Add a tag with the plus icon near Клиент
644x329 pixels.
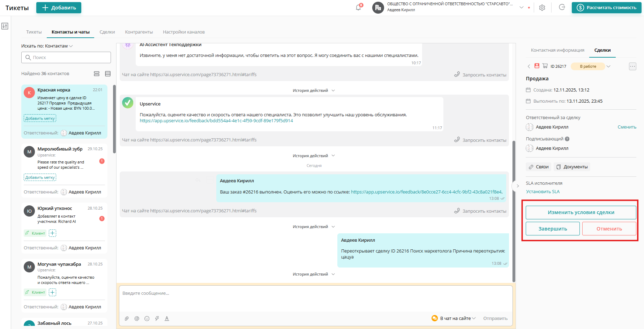[52, 233]
